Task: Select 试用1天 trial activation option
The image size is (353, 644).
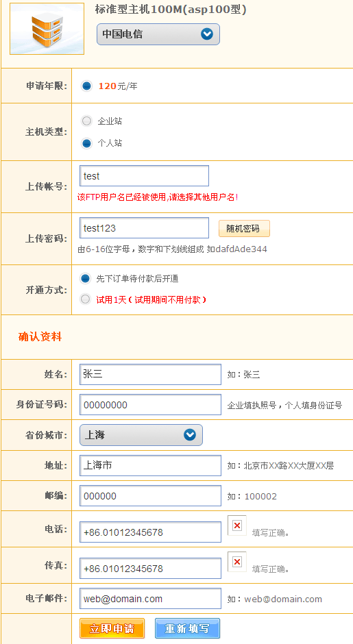Action: 85,299
